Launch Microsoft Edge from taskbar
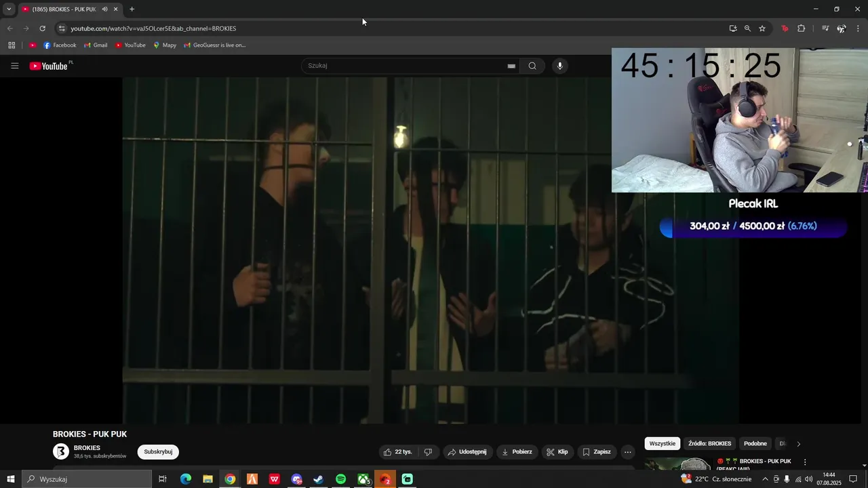Image resolution: width=868 pixels, height=488 pixels. coord(185,479)
